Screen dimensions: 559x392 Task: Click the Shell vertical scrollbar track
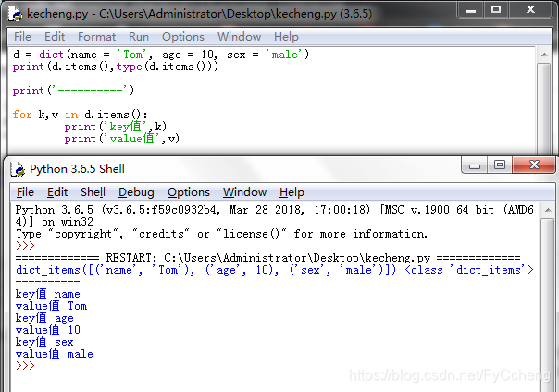(x=548, y=304)
